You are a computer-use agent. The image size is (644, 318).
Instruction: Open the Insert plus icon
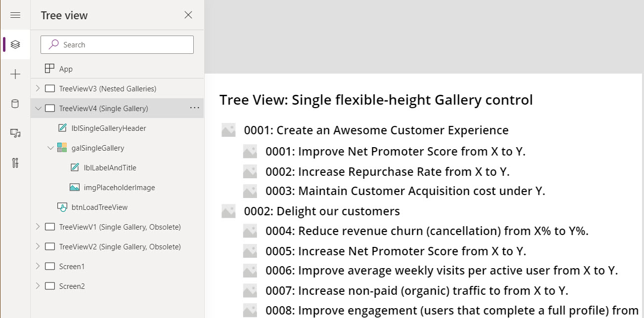[x=15, y=74]
